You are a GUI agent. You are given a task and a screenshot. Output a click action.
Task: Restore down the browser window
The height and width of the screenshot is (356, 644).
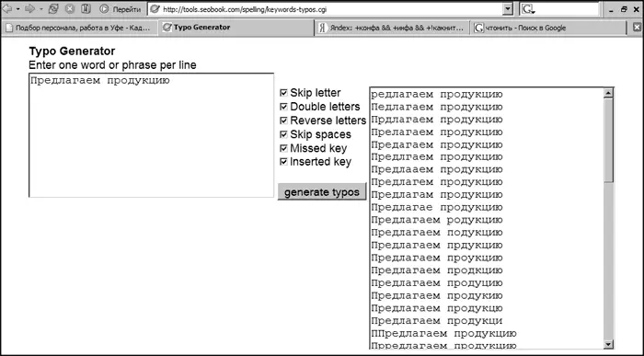click(625, 9)
